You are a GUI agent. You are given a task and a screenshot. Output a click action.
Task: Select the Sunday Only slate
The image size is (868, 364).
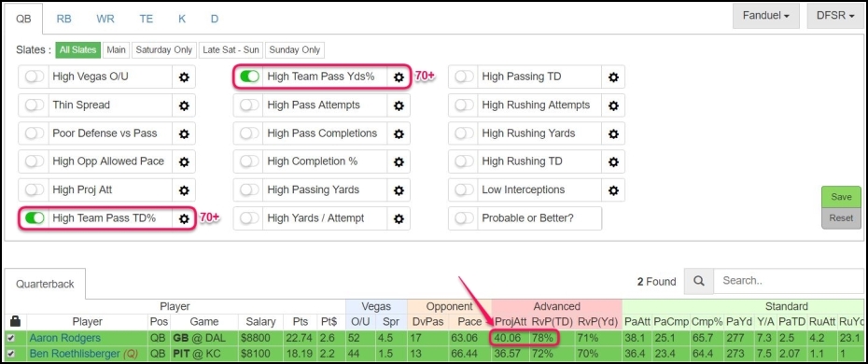pyautogui.click(x=295, y=49)
